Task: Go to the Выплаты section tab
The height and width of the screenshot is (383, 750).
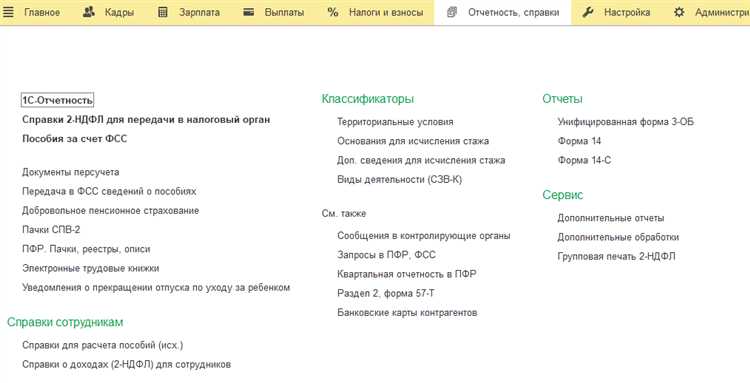Action: pos(284,12)
